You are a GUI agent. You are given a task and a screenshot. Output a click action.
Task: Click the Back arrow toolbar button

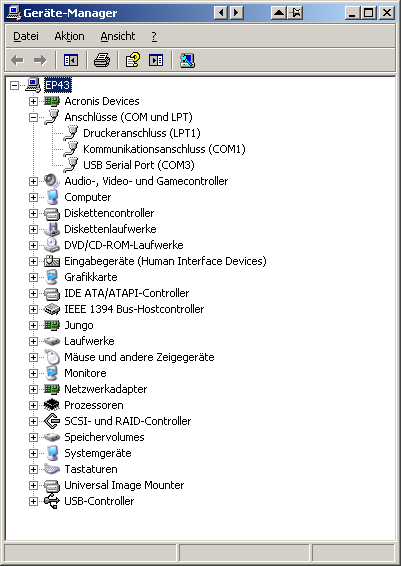coord(17,60)
